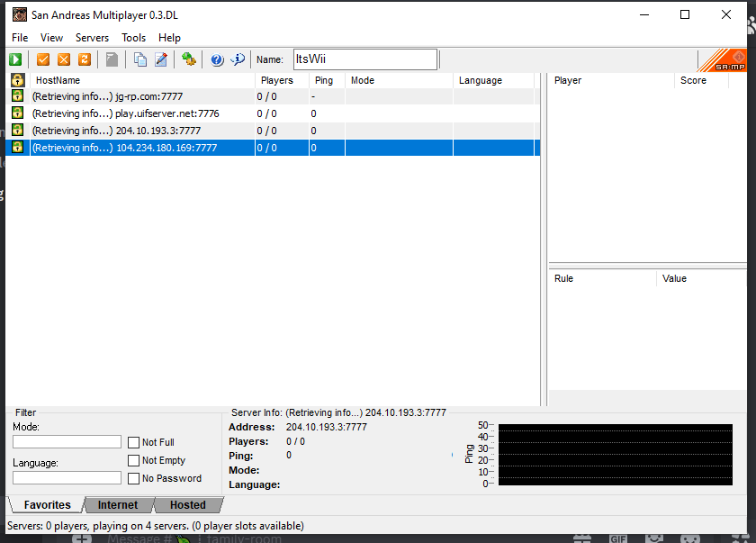Enable the Not Full filter checkbox
The image size is (756, 543).
[x=133, y=442]
